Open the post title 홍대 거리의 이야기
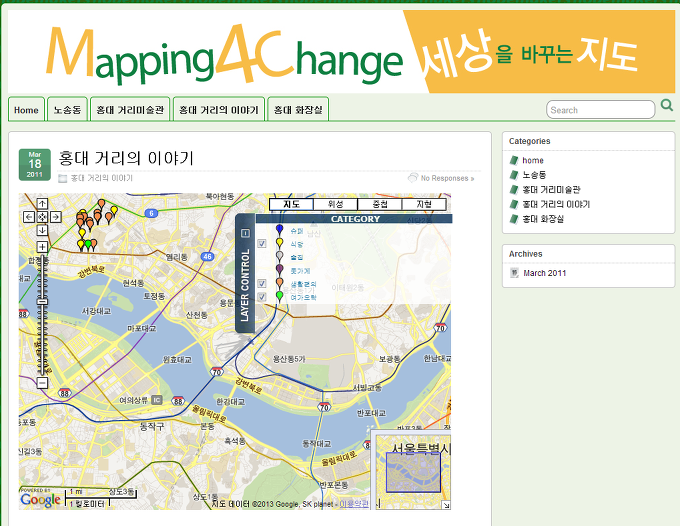 click(126, 158)
